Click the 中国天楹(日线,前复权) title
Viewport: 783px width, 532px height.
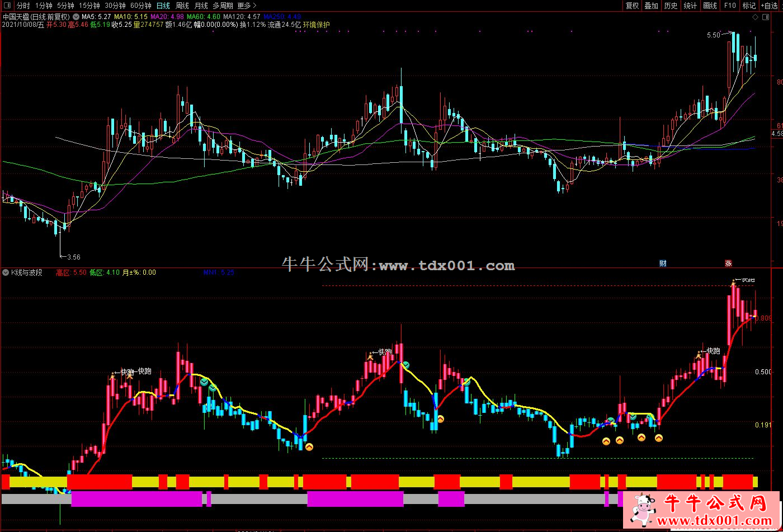[x=36, y=17]
